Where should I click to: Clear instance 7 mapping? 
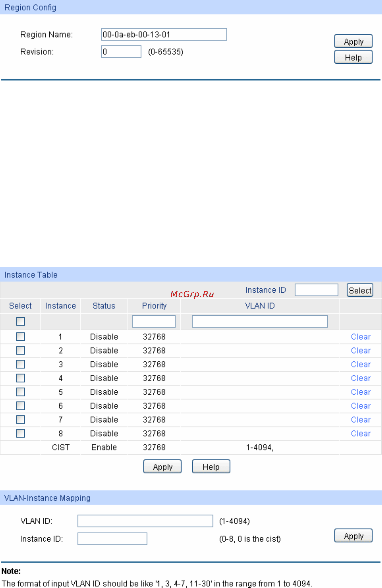tap(361, 420)
